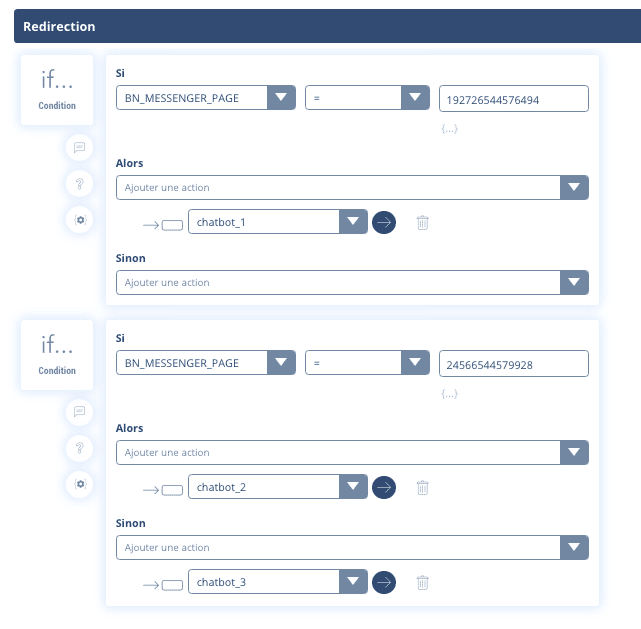Click the help question icon beside first condition
The image size is (641, 629).
point(80,183)
